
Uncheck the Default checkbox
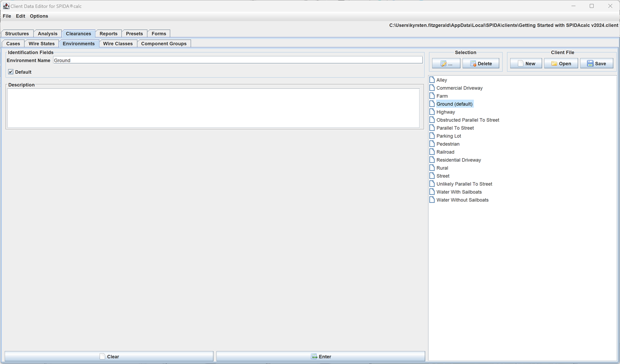click(x=11, y=72)
